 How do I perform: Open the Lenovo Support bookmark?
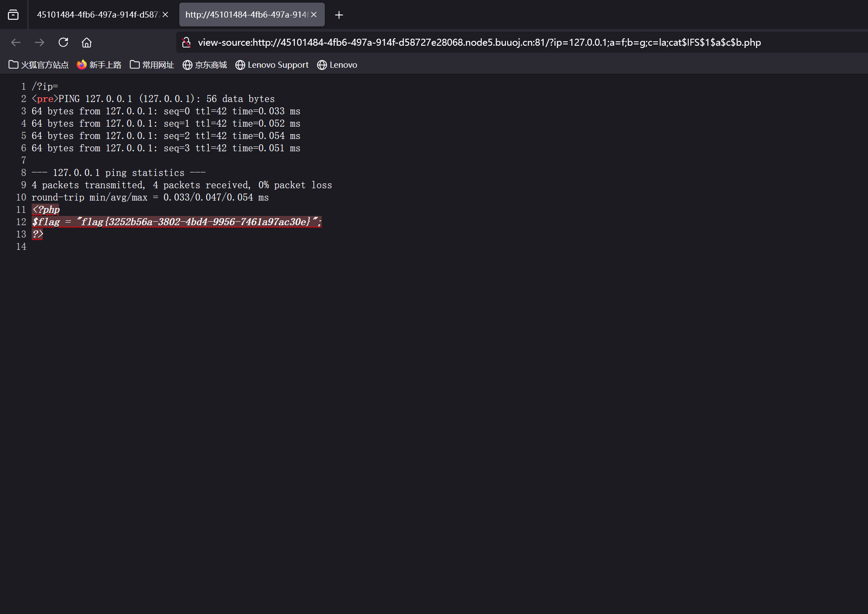[272, 65]
